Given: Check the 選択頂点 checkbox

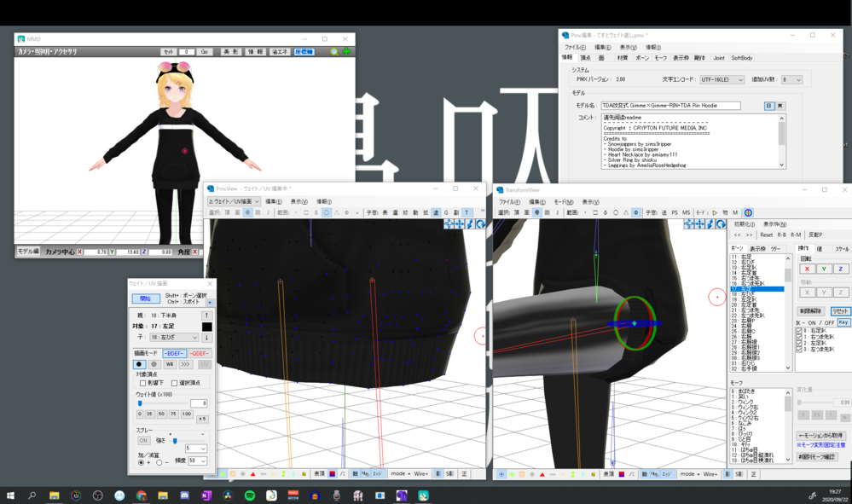Looking at the screenshot, I should coord(175,383).
